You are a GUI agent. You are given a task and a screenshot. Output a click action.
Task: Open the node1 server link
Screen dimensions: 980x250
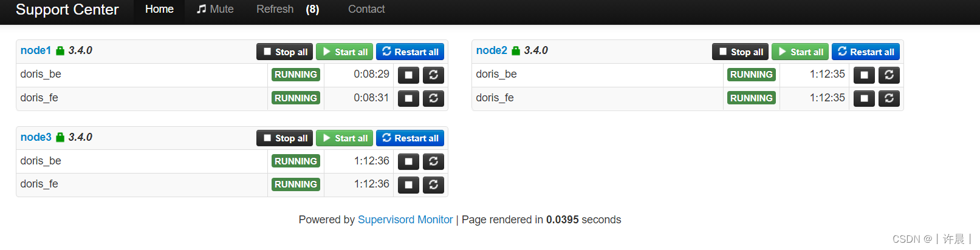tap(36, 50)
